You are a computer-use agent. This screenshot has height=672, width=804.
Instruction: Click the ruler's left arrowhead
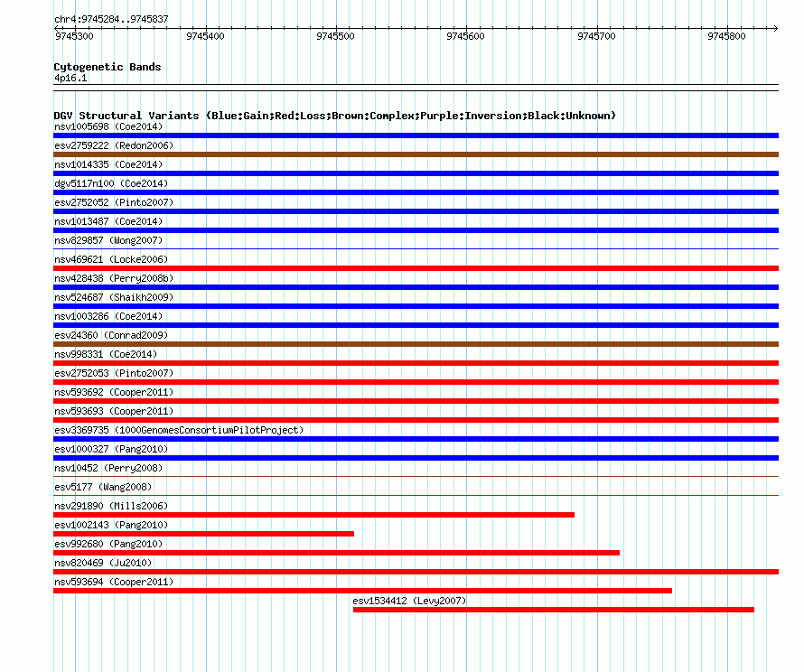click(x=56, y=28)
